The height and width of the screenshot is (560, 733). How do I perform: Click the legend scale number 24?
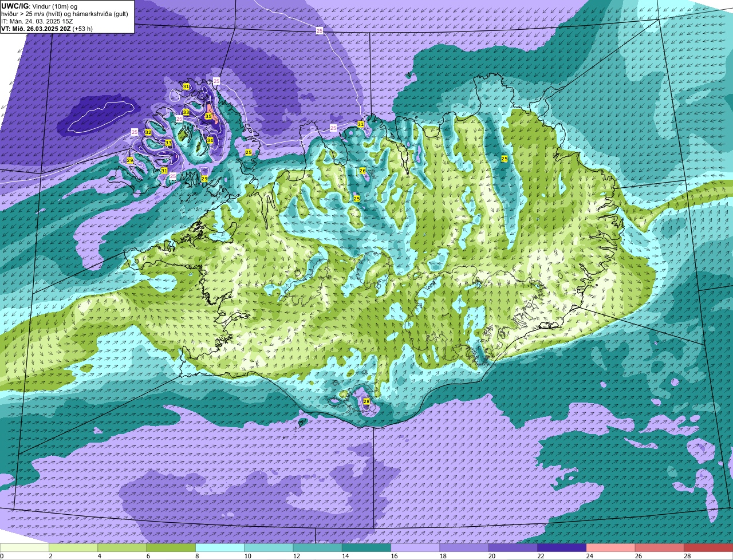click(589, 556)
